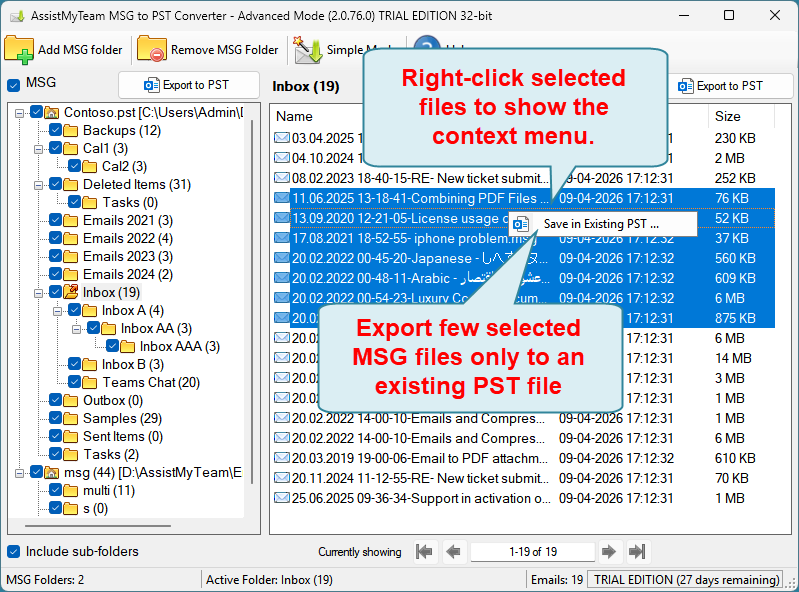Click left Export to PST button

(x=189, y=85)
